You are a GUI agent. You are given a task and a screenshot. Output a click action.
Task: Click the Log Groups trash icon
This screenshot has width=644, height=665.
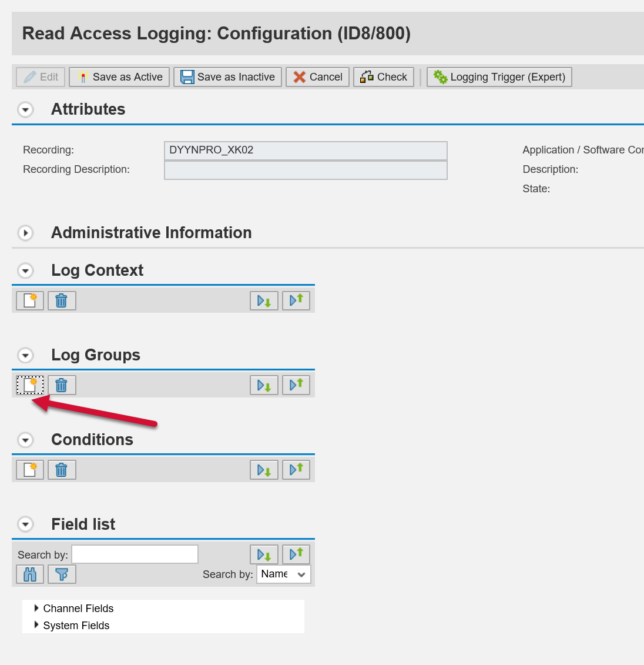coord(62,385)
